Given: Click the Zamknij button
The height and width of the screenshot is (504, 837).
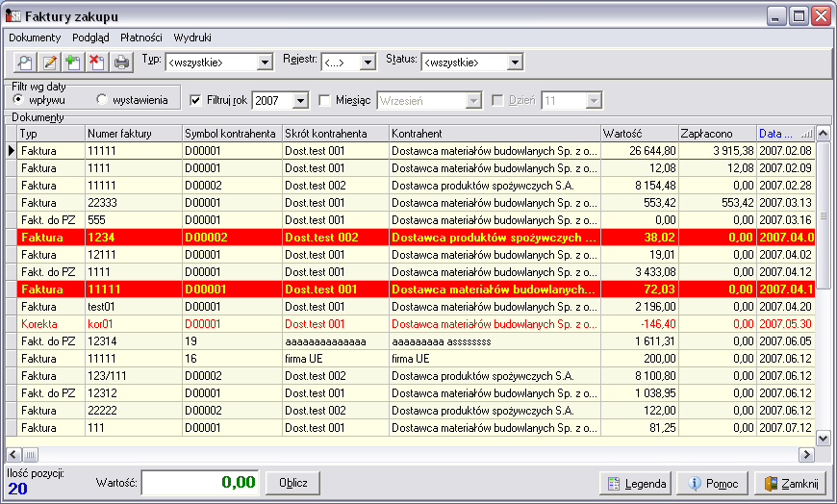Looking at the screenshot, I should point(791,483).
